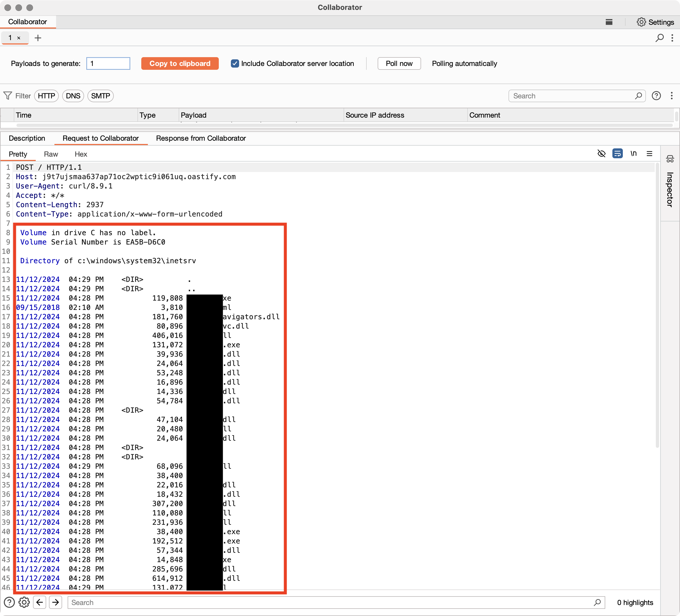Screen dimensions: 680x616
Task: Click '0 highlights' status text
Action: click(635, 602)
